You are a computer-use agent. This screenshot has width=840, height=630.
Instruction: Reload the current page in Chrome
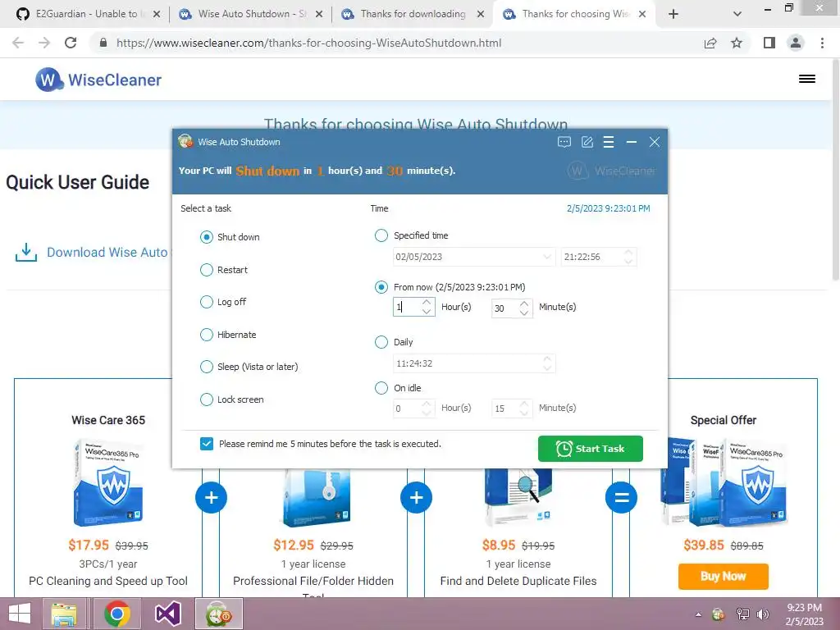71,43
